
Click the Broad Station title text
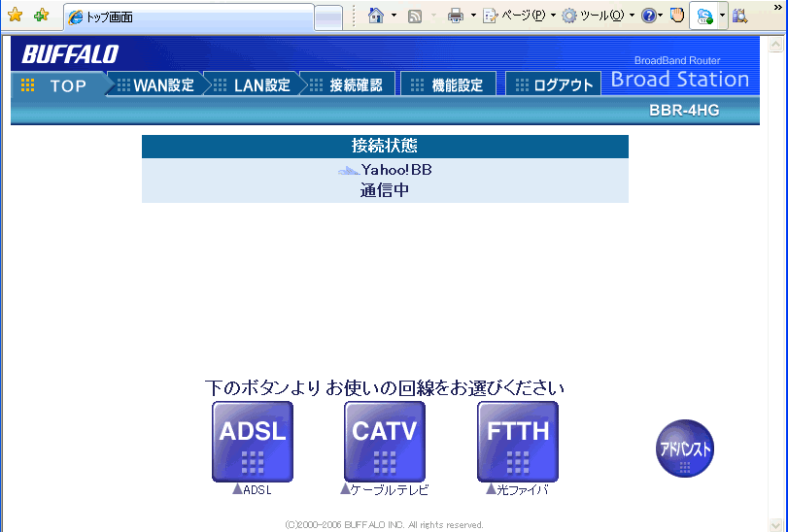(x=679, y=80)
